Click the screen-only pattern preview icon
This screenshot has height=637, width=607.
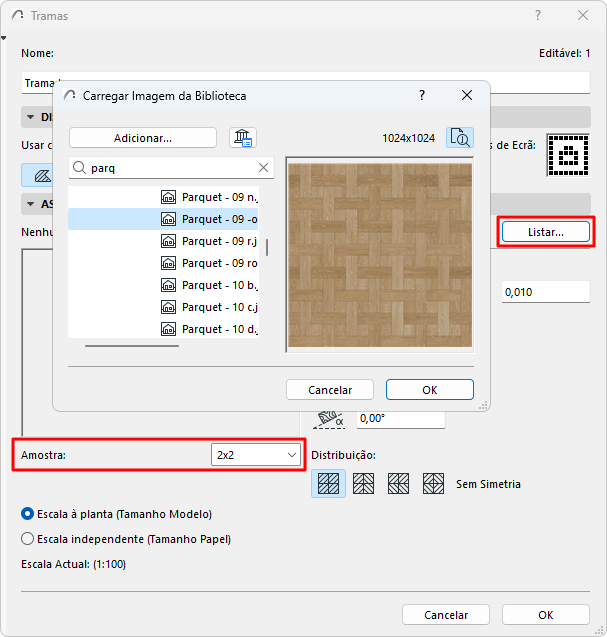tap(568, 155)
